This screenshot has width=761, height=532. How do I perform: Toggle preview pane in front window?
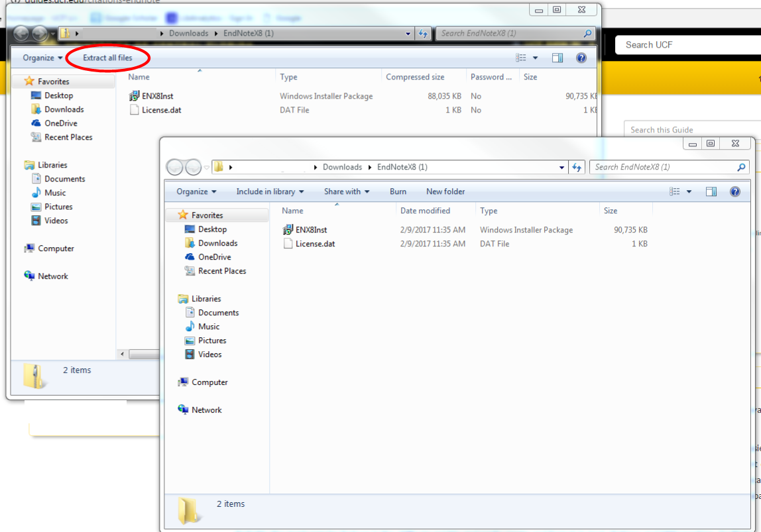click(x=711, y=191)
